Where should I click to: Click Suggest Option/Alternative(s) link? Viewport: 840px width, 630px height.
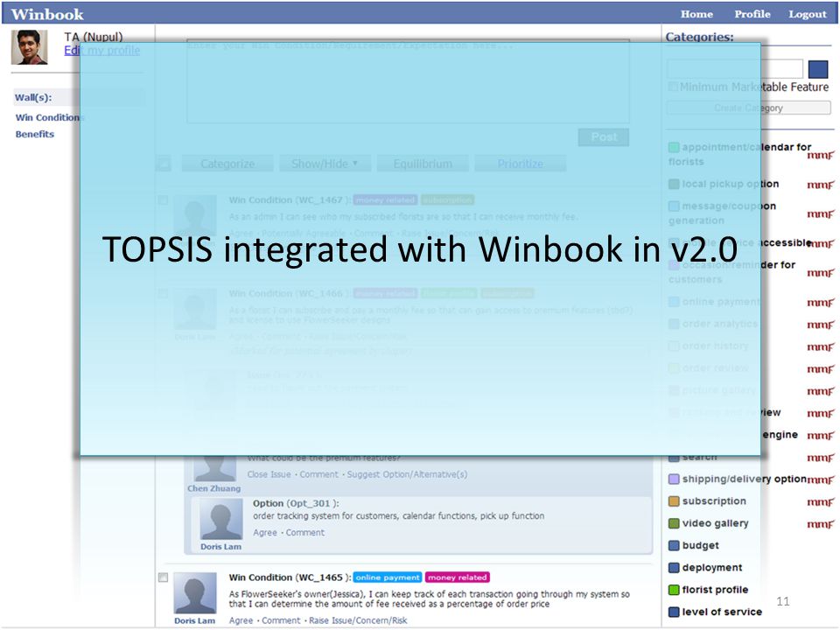click(x=407, y=474)
